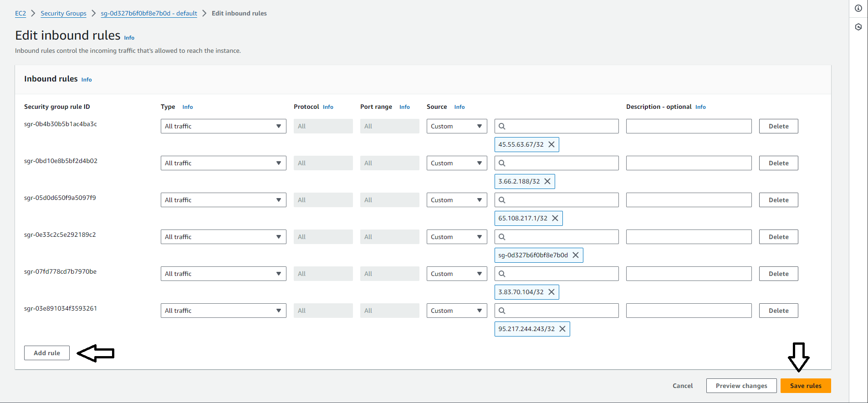
Task: Open the hexagon settings icon in the right sidebar
Action: (x=858, y=27)
